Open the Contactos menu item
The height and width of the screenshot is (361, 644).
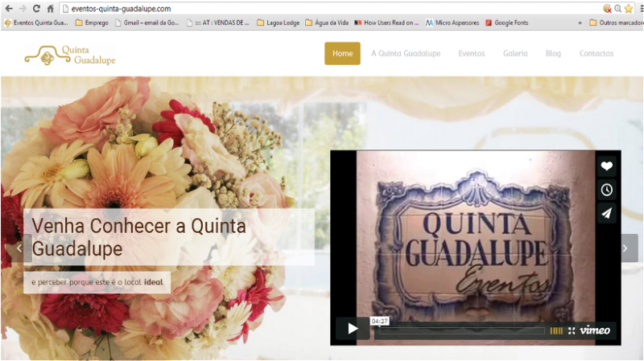coord(597,53)
